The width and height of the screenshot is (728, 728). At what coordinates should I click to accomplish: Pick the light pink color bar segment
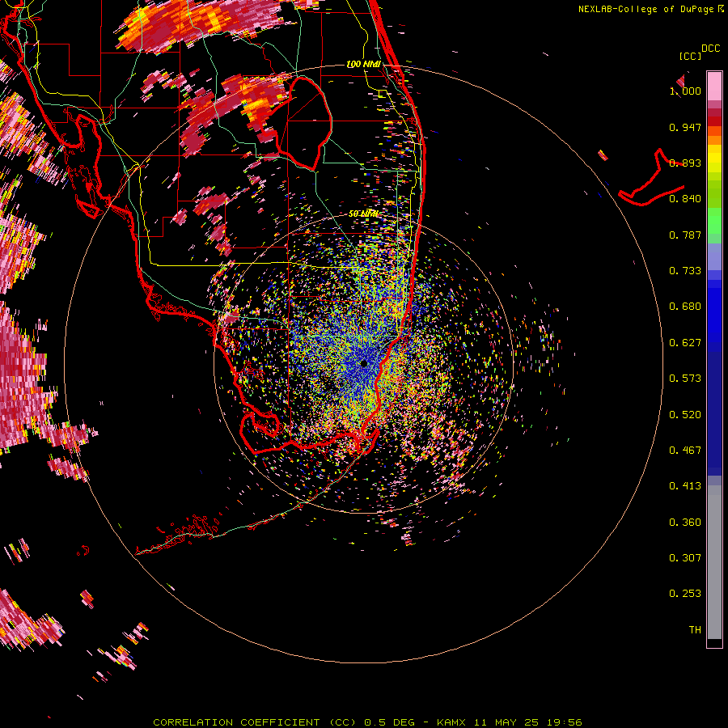pyautogui.click(x=714, y=87)
